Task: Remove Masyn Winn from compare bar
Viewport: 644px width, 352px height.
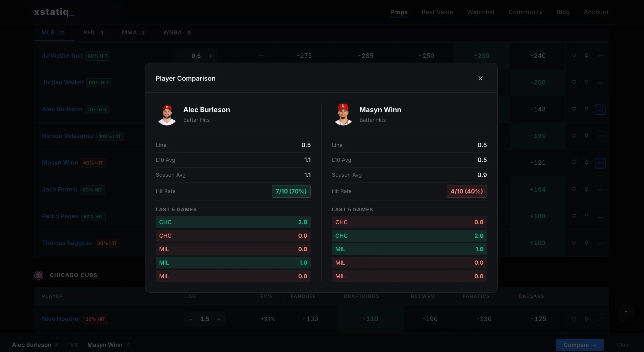Action: [128, 345]
